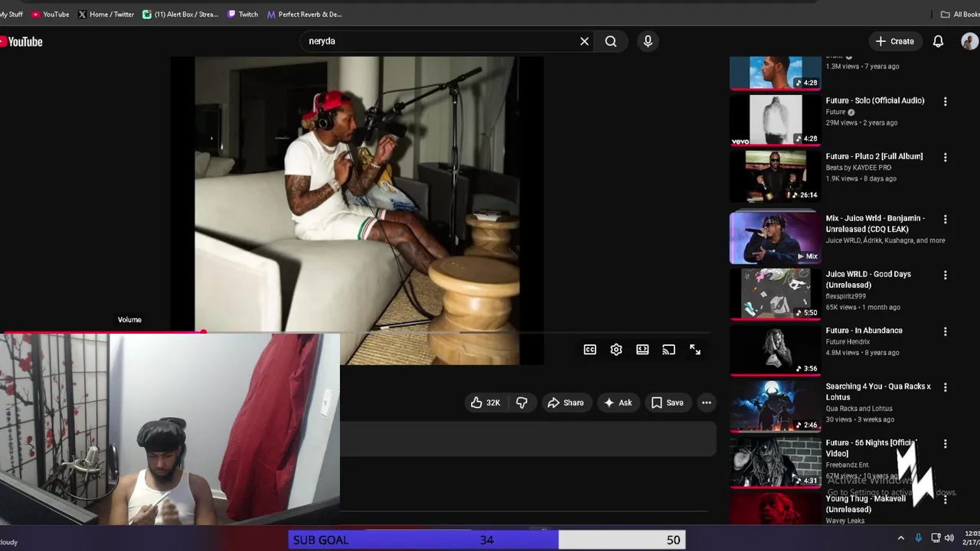The height and width of the screenshot is (551, 980).
Task: Click the channel name flexspiritz999
Action: 845,296
